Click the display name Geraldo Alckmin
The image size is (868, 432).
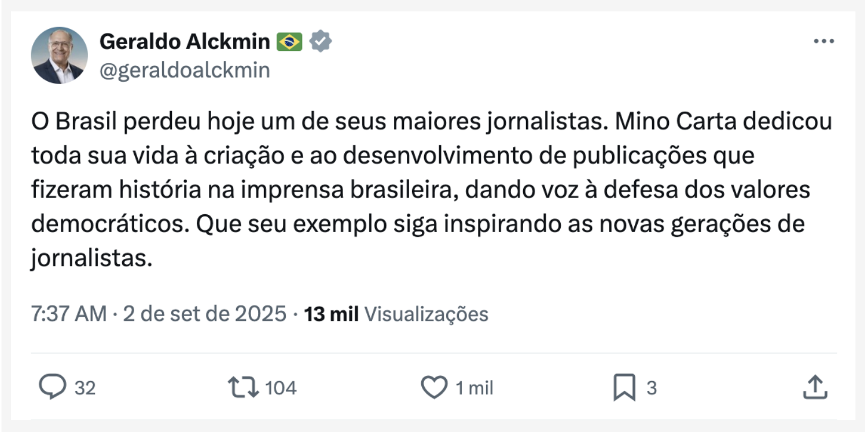pos(185,42)
